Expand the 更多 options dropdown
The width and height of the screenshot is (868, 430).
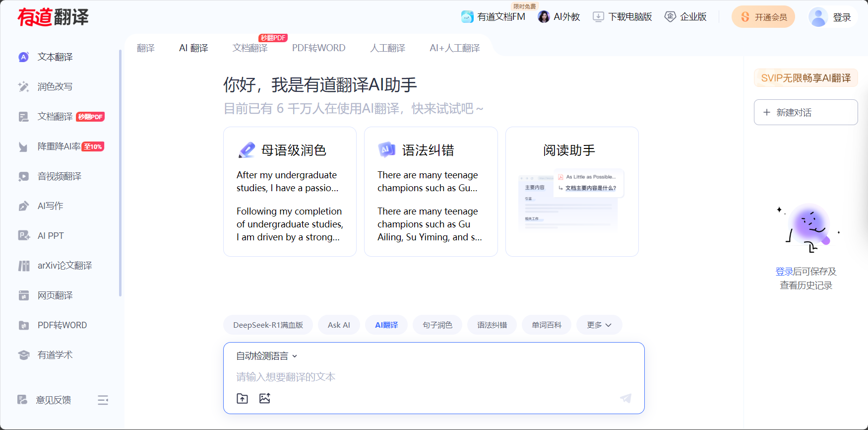[599, 325]
